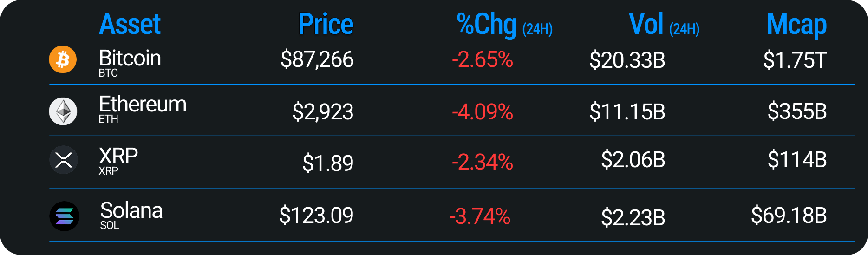Sort by the Asset column header

(x=130, y=24)
